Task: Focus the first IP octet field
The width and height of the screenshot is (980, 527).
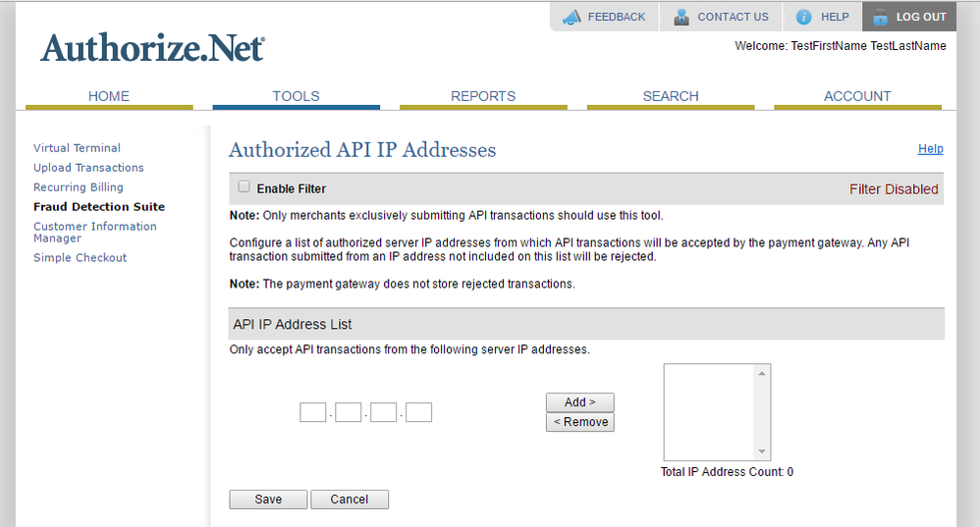Action: [312, 412]
